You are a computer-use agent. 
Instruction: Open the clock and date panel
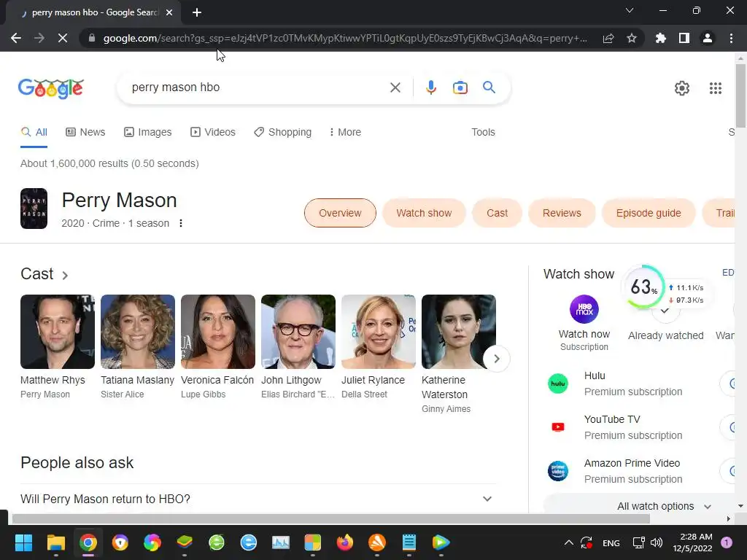click(692, 542)
